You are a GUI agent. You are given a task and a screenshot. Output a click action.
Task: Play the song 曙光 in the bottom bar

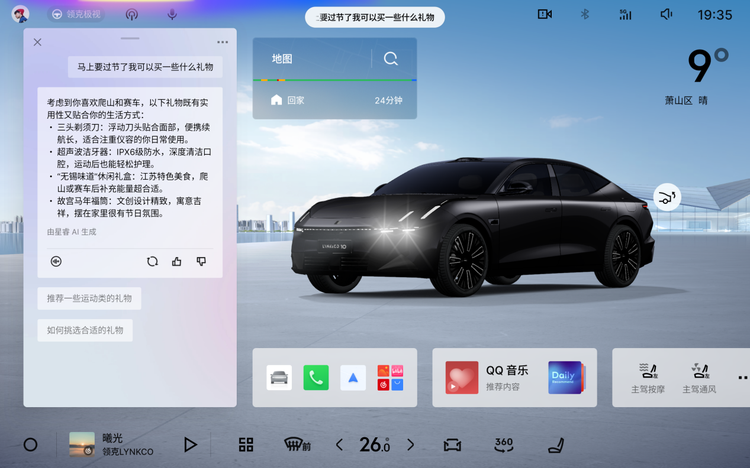(190, 444)
